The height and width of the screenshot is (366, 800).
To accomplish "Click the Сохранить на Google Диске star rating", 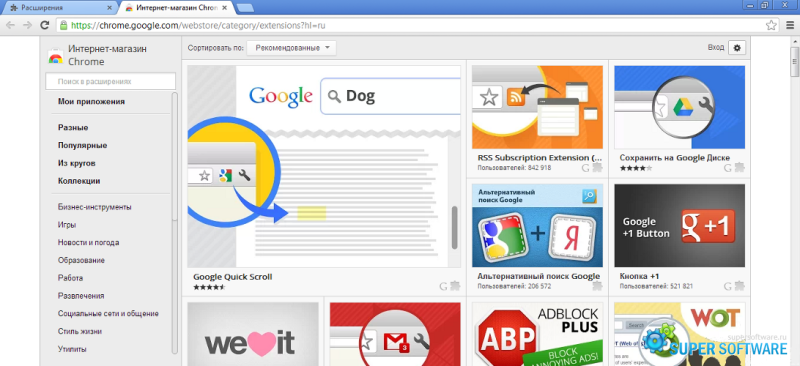I will pos(636,168).
